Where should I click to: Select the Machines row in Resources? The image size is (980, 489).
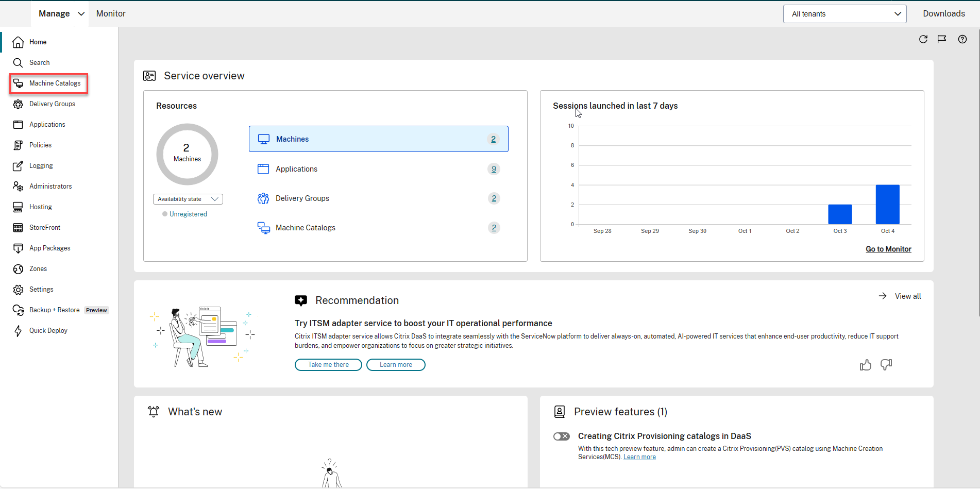(378, 139)
